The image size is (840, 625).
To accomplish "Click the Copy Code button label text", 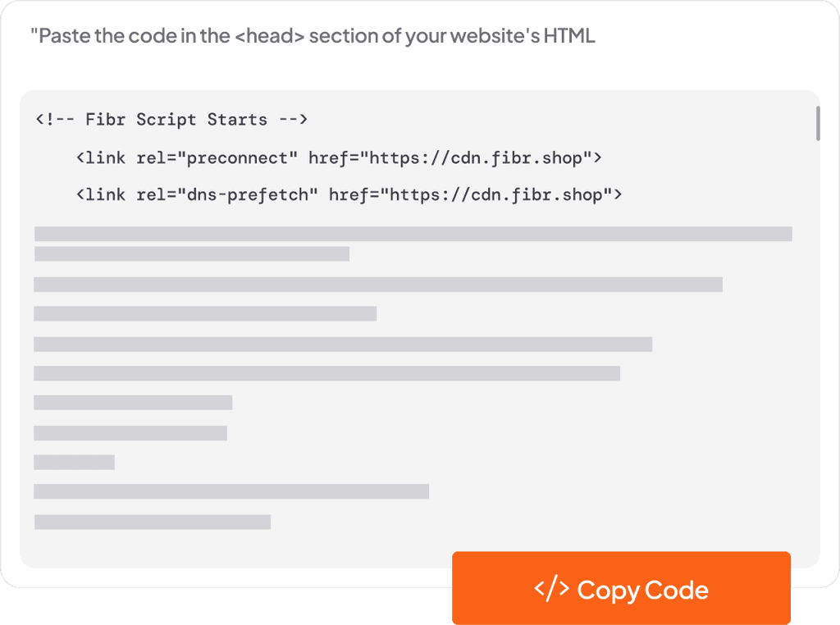I will 644,589.
